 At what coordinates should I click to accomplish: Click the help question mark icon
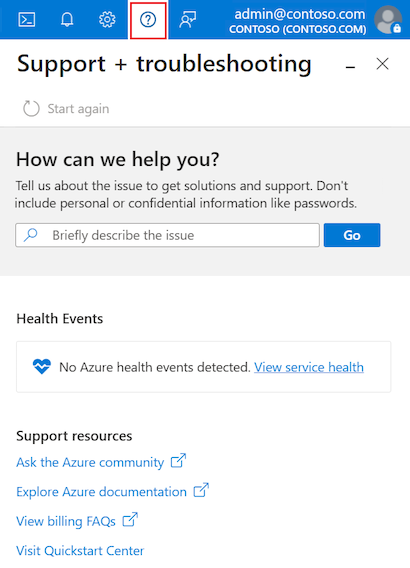point(148,20)
